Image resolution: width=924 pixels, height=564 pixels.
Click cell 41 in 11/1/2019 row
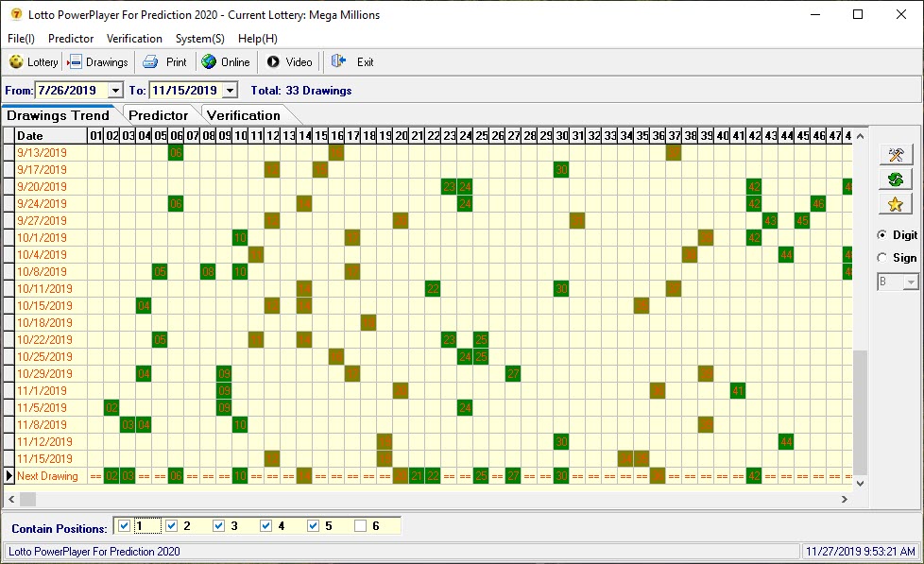(738, 390)
